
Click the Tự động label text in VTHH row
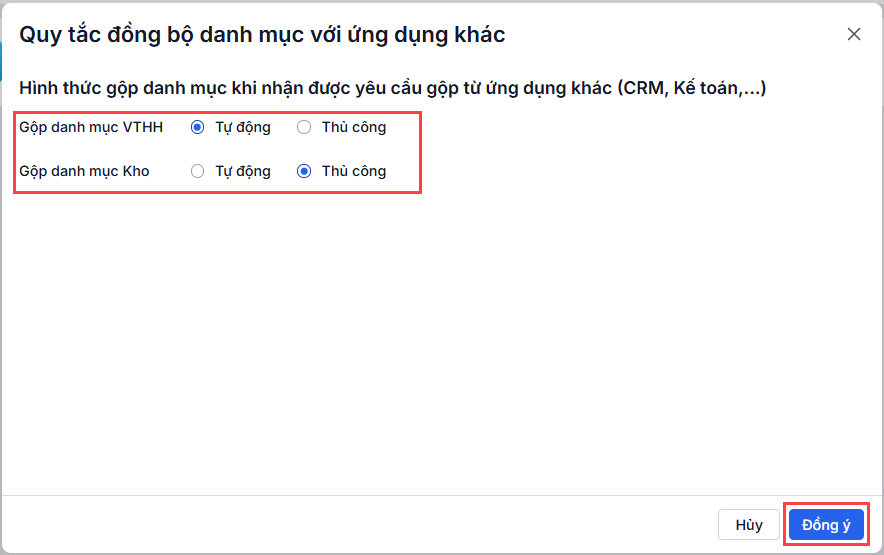click(x=243, y=127)
